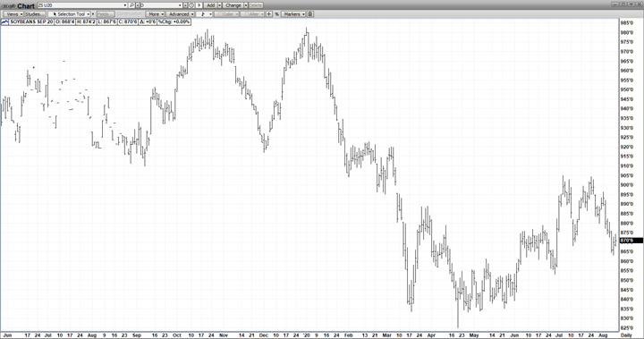Click the plus crosshair icon
644x339 pixels.
click(x=268, y=14)
